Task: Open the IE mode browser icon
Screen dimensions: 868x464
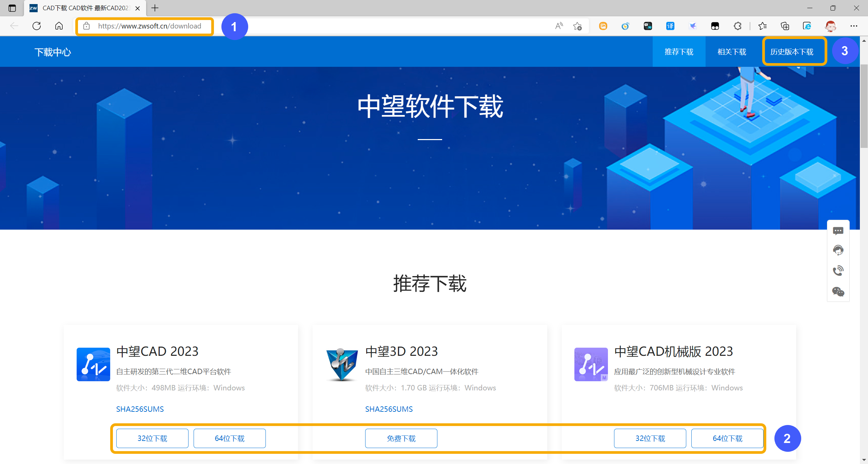Action: (x=807, y=26)
